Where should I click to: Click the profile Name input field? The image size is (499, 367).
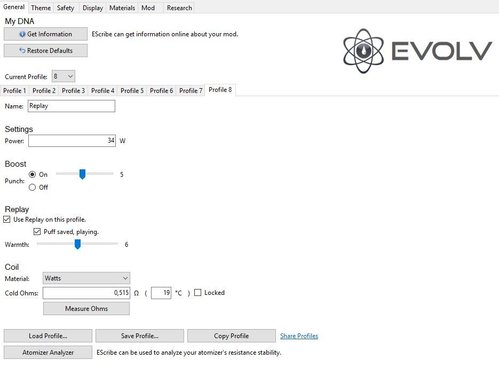tap(71, 106)
